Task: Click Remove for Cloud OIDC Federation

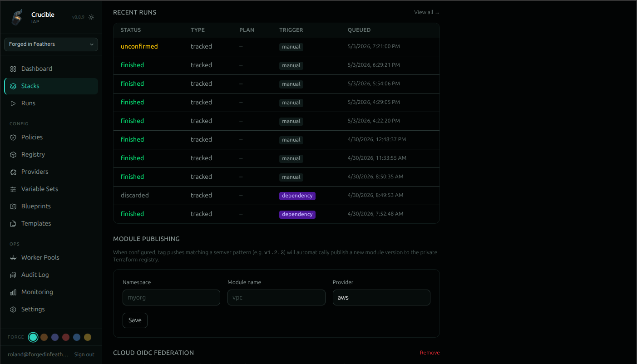Action: click(430, 353)
